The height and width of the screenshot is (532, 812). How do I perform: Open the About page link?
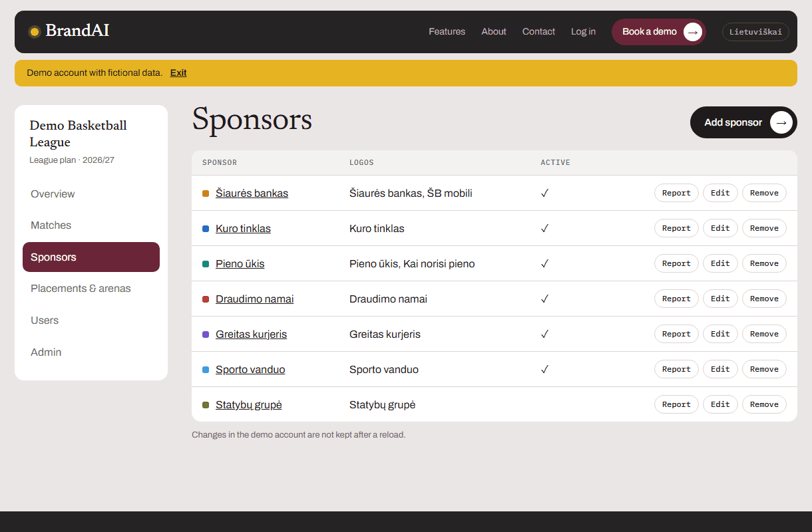pyautogui.click(x=494, y=31)
